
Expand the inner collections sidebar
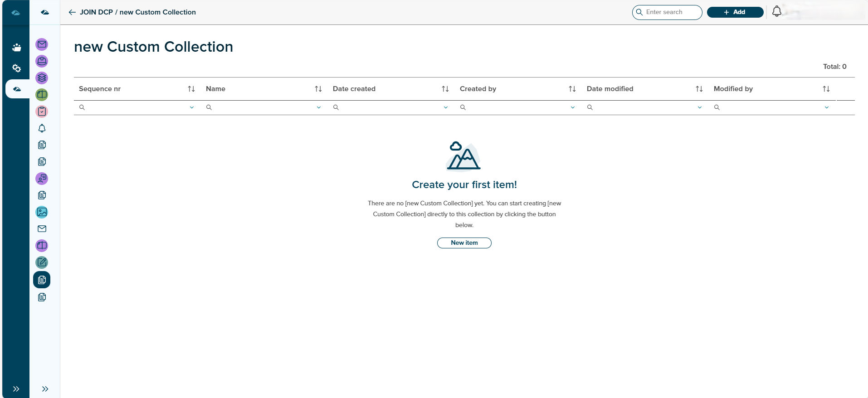pyautogui.click(x=45, y=389)
